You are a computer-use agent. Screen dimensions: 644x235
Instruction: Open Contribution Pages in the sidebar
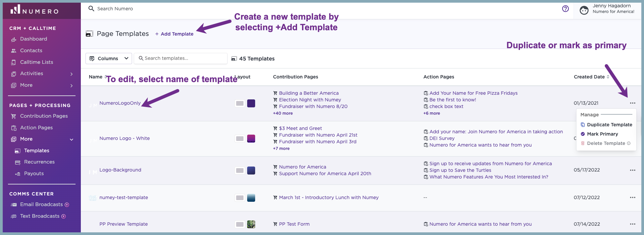click(x=44, y=116)
